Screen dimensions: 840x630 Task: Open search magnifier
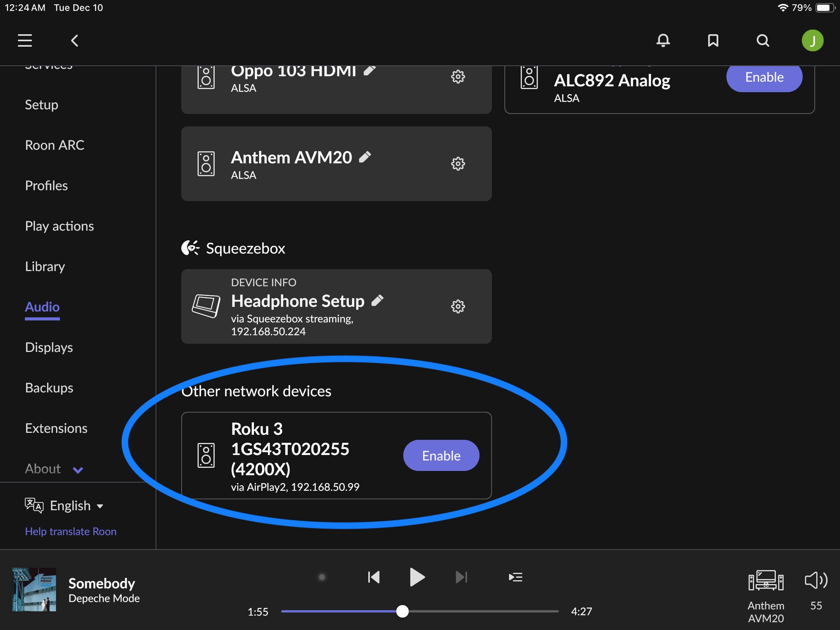pos(763,40)
